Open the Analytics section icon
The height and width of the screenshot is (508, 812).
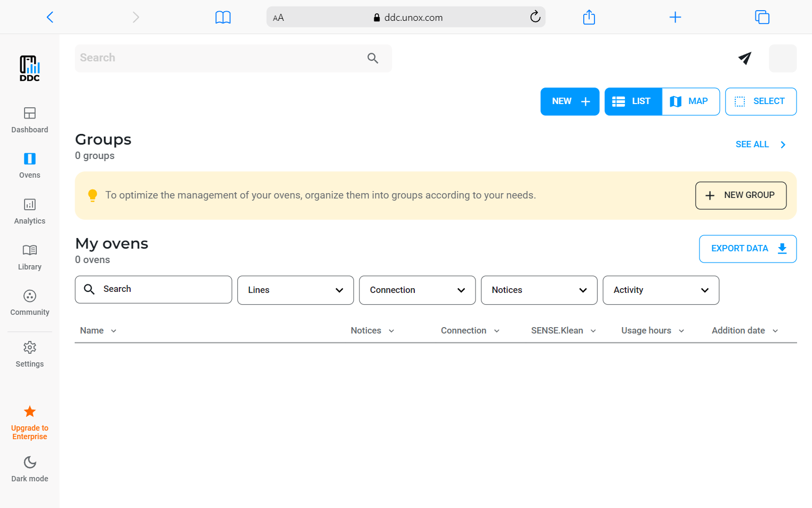[30, 205]
